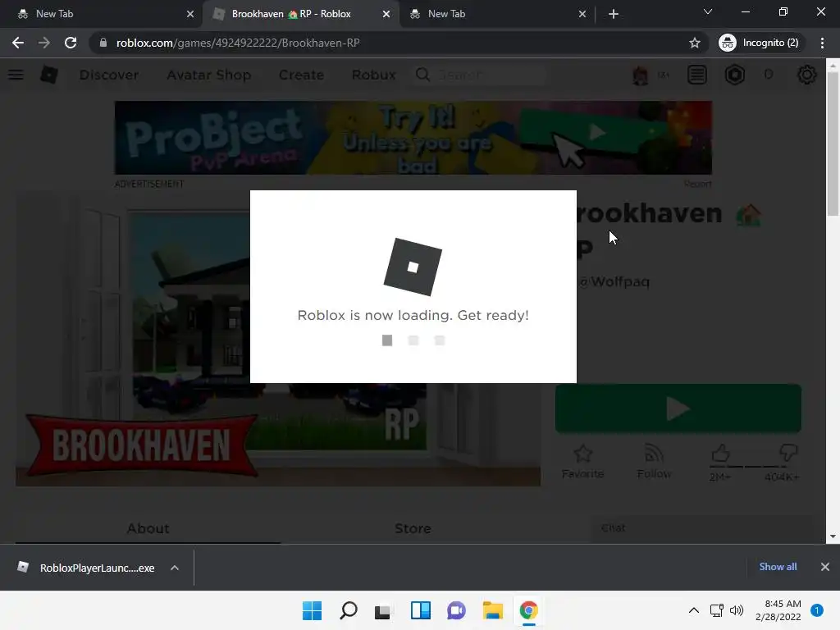
Task: Click the Chrome taskbar icon
Action: (529, 610)
